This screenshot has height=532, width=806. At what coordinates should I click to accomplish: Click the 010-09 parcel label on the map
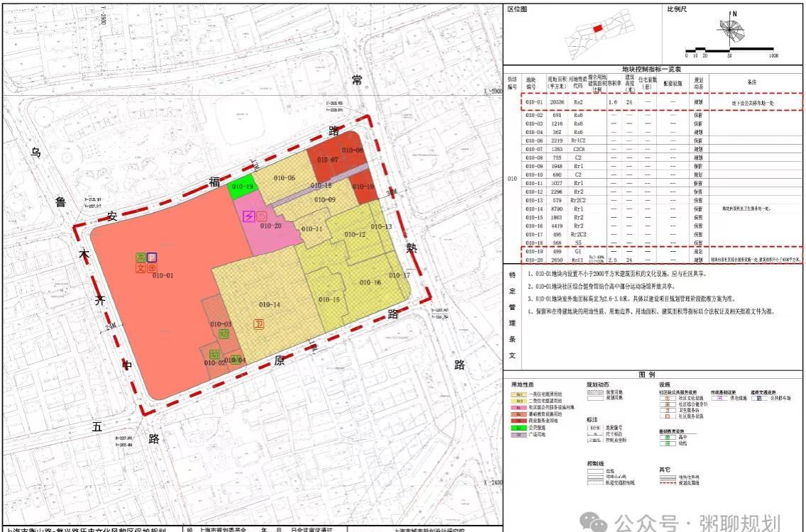[x=324, y=199]
